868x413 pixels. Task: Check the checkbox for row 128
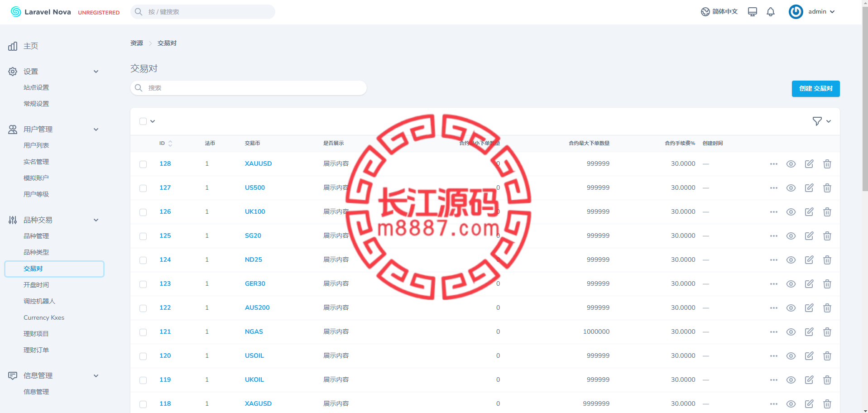click(x=143, y=164)
